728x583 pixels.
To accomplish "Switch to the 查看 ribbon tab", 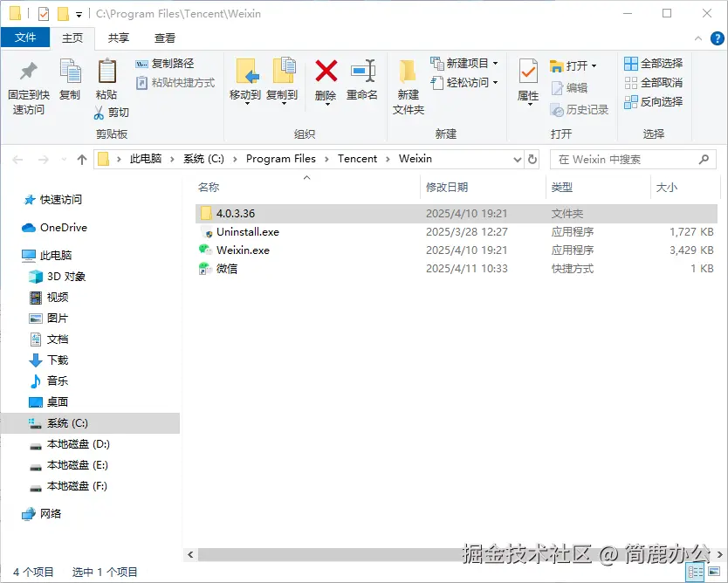I will coord(165,38).
